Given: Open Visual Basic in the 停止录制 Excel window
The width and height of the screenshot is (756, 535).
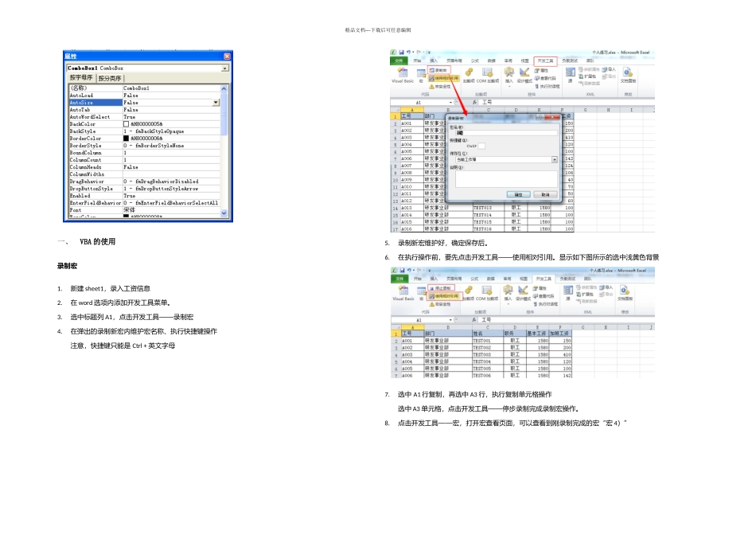Looking at the screenshot, I should pos(403,293).
